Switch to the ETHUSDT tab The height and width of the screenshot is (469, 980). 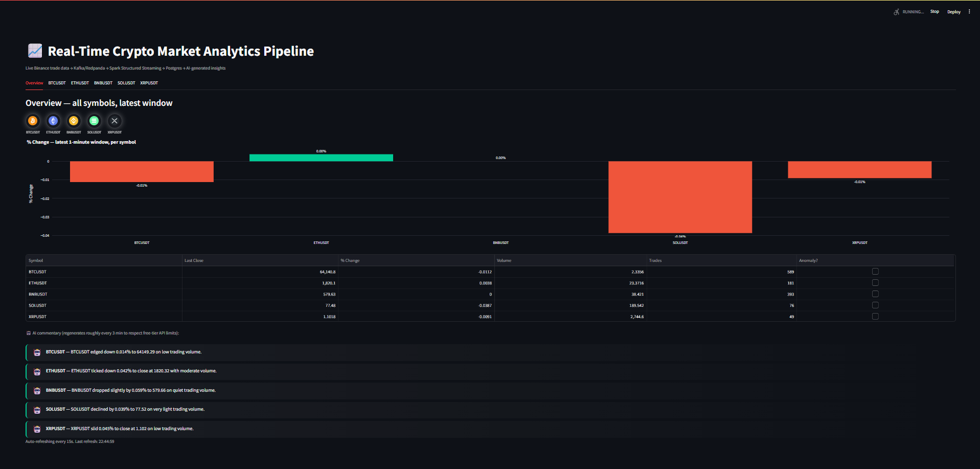[80, 83]
